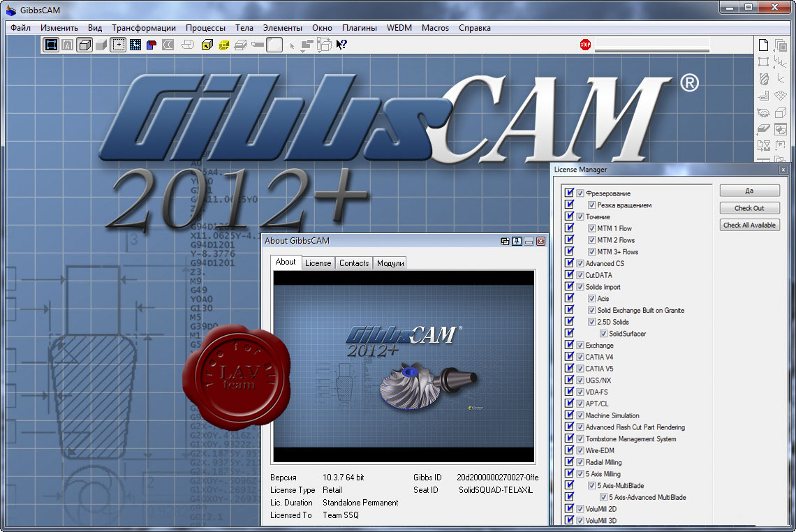Select the About tab

286,262
